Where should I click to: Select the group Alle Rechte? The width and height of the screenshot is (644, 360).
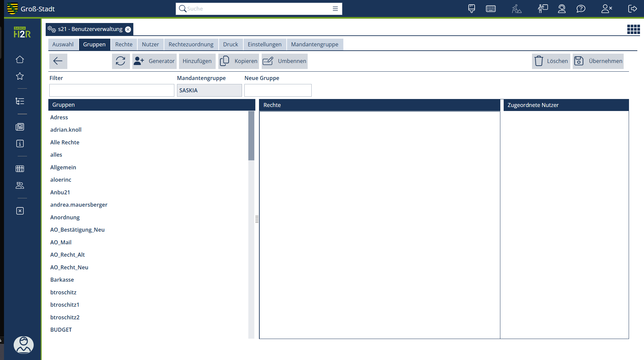pyautogui.click(x=65, y=142)
